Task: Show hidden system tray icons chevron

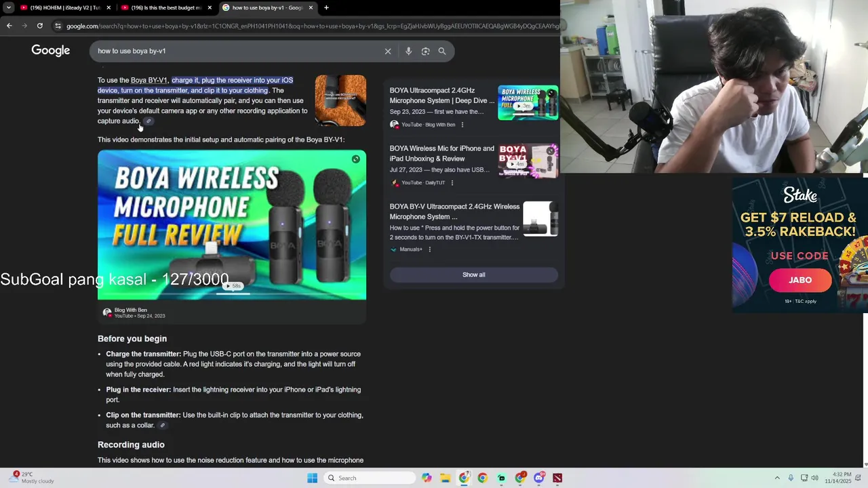Action: coord(777,478)
